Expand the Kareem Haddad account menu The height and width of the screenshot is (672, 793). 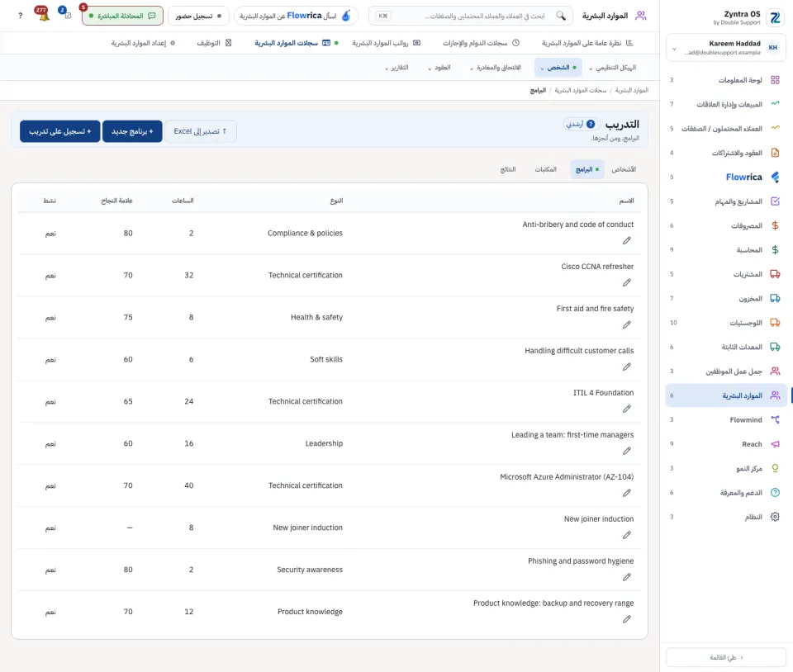click(x=725, y=48)
